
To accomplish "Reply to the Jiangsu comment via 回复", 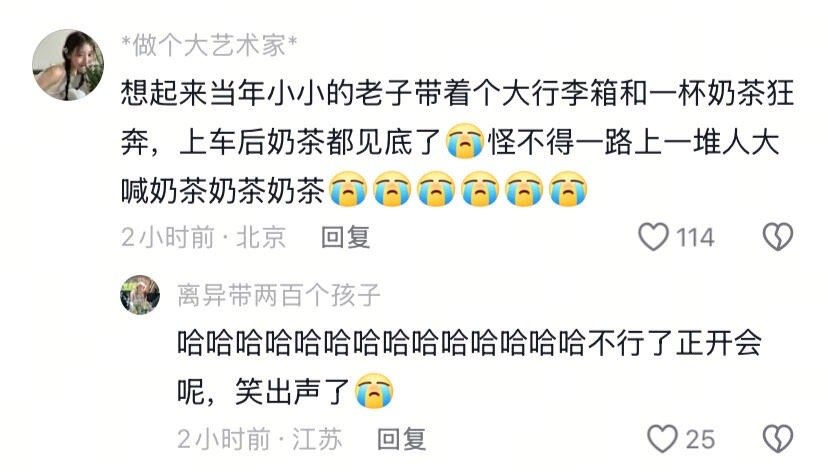I will (x=402, y=439).
